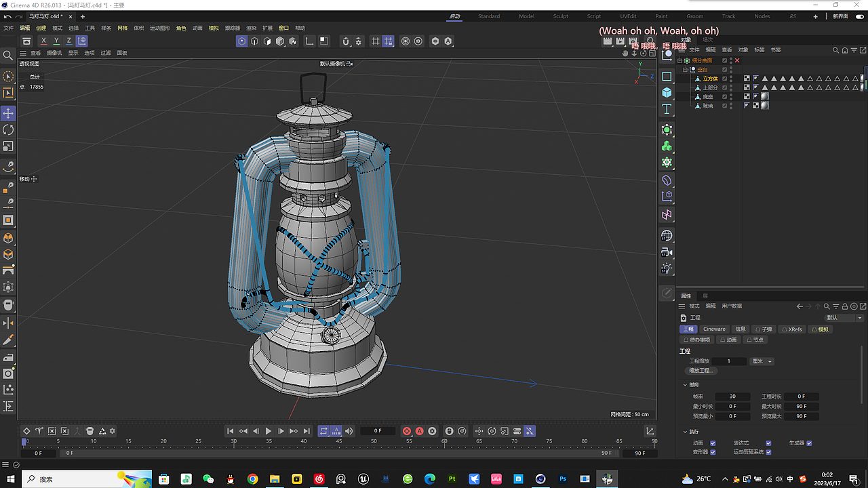This screenshot has width=868, height=488.
Task: Add a rectangle spline from the palette
Action: 667,77
